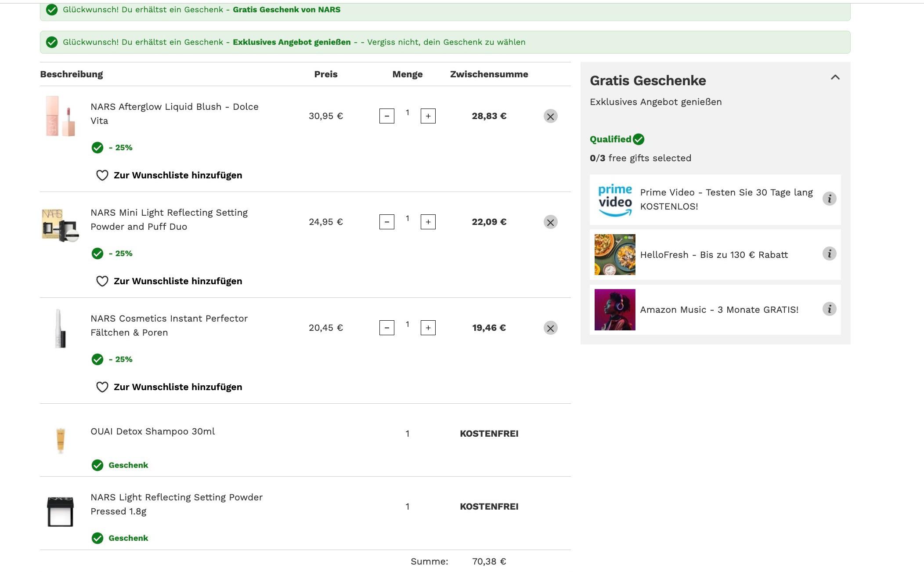Click discount checkmark on Afterglow Liquid Blush
The height and width of the screenshot is (572, 924).
click(97, 148)
